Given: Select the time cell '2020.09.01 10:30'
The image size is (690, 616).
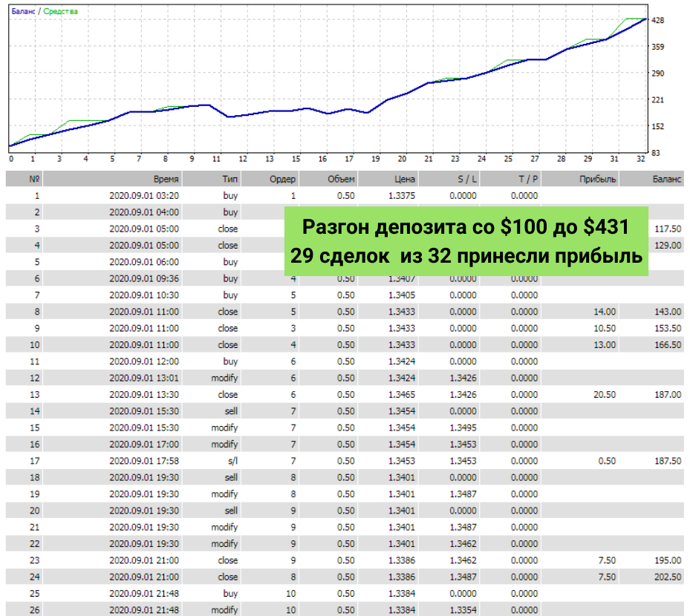Looking at the screenshot, I should 144,295.
